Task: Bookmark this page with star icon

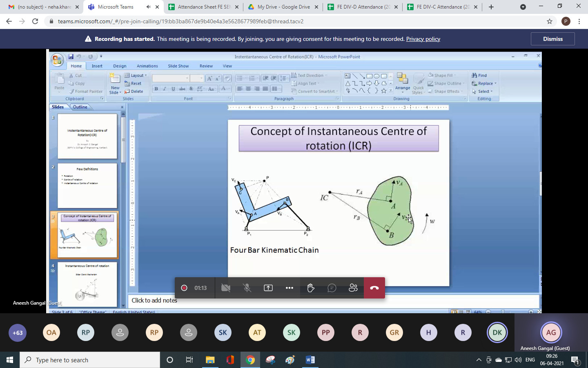Action: (x=550, y=21)
